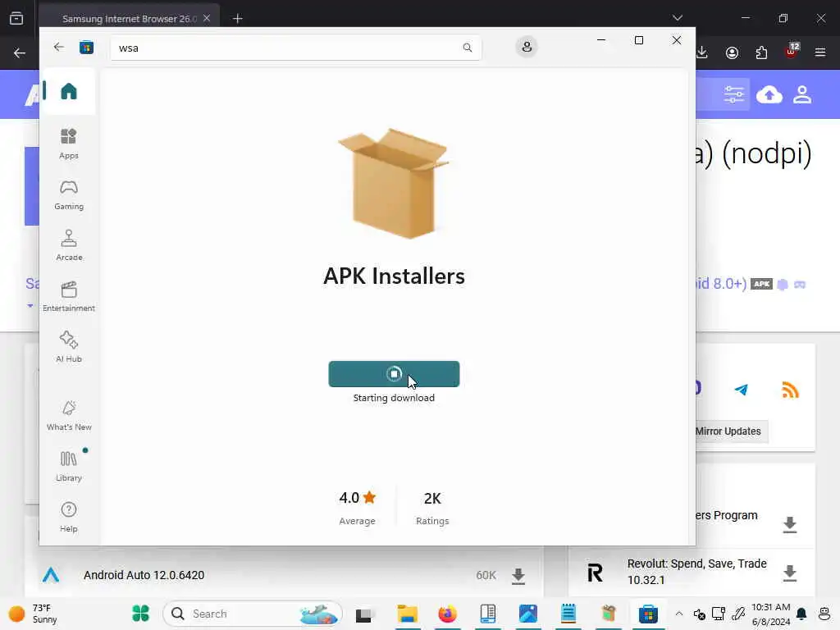Click the browser back arrow
This screenshot has width=840, height=630.
pos(20,52)
